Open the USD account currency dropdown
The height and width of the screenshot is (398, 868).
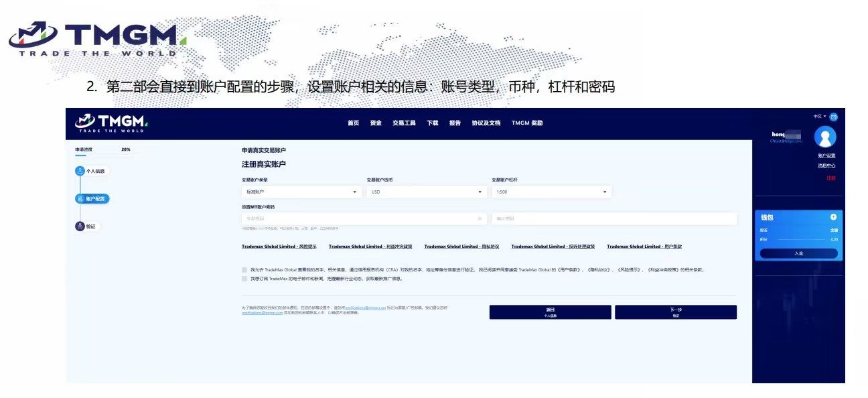point(425,192)
